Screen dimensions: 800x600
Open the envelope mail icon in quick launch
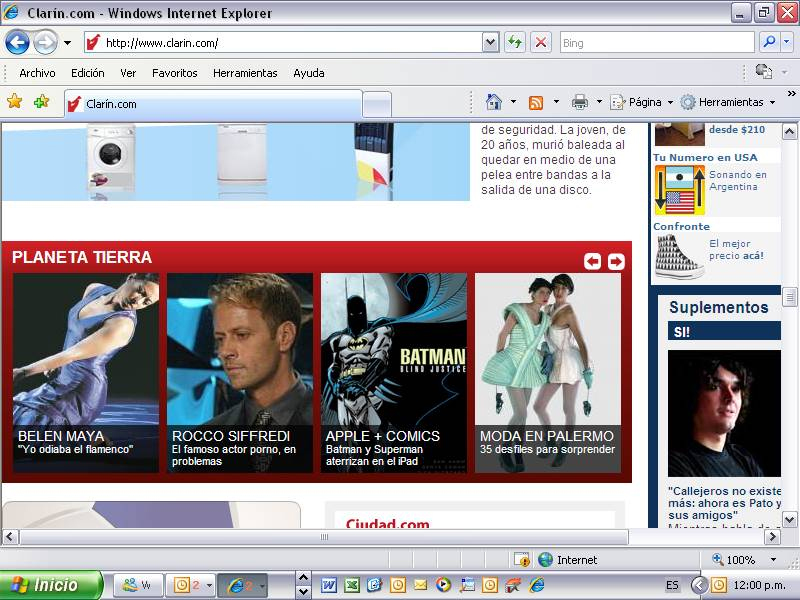[x=420, y=585]
